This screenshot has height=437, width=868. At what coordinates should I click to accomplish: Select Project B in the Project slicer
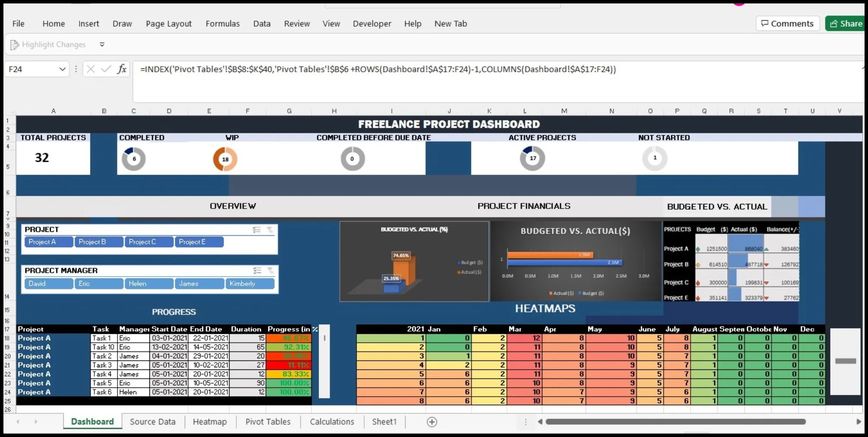98,242
